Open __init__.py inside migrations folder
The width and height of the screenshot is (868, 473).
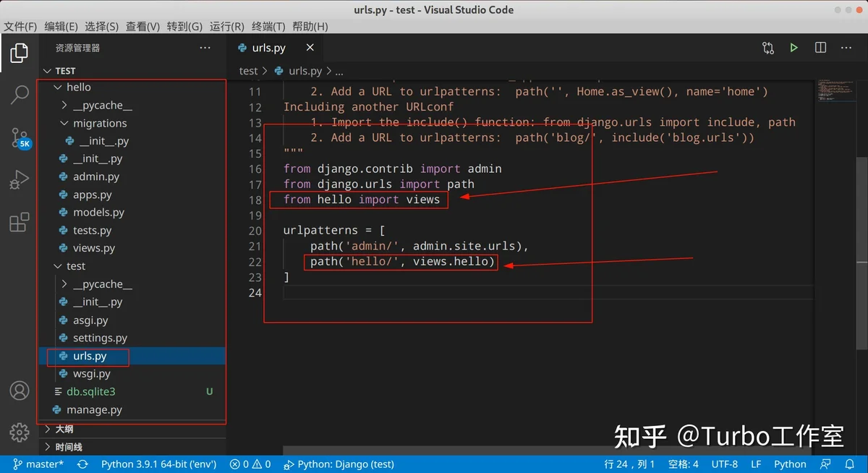tap(132, 141)
